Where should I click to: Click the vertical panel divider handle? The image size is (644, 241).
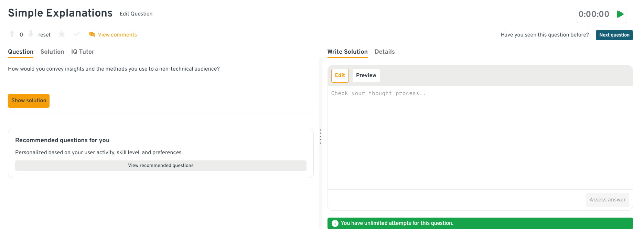320,137
